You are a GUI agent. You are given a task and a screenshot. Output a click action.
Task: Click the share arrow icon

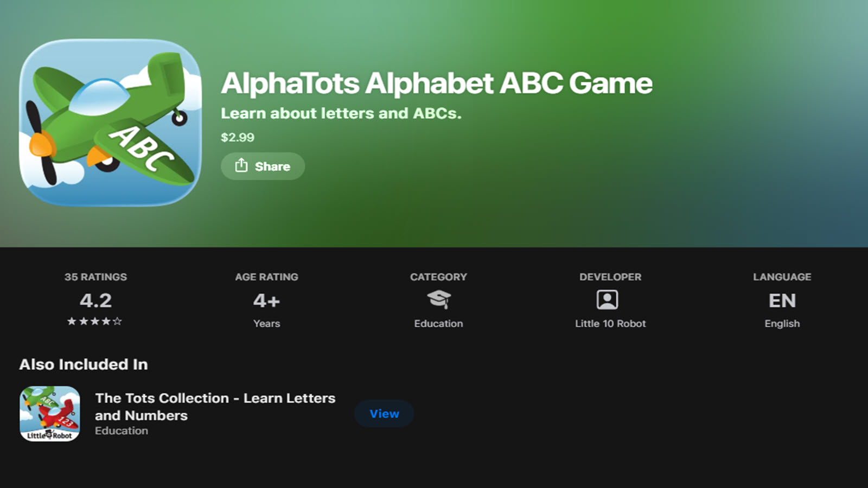tap(241, 165)
